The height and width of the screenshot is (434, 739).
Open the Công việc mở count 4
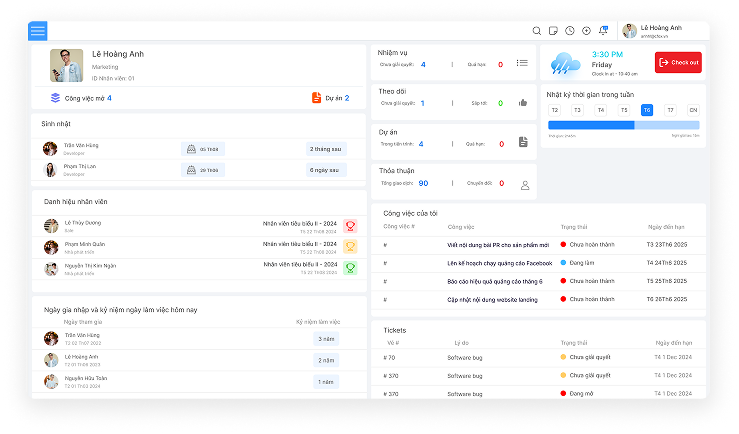109,98
